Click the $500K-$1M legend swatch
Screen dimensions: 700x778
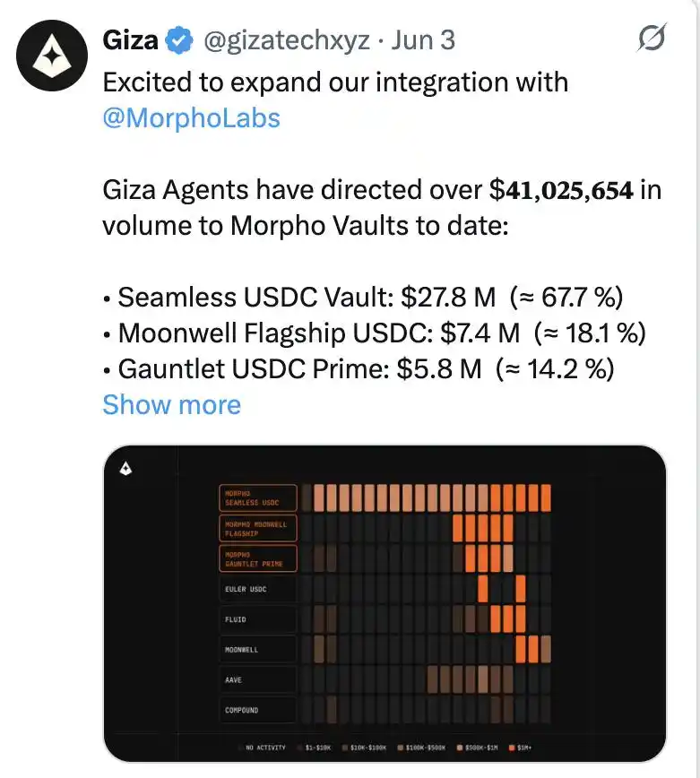click(x=460, y=748)
